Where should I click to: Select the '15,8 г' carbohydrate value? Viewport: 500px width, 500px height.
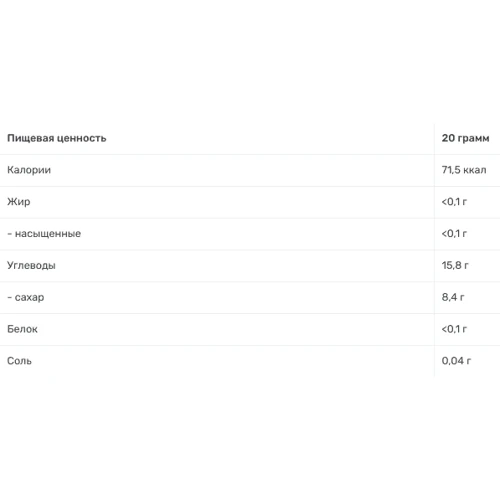click(455, 265)
